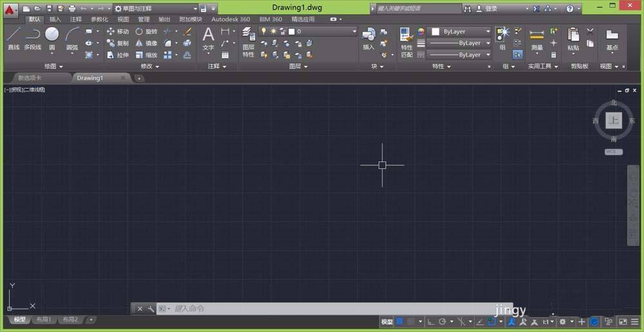Click the 文字 text tool
This screenshot has height=332, width=644.
208,40
